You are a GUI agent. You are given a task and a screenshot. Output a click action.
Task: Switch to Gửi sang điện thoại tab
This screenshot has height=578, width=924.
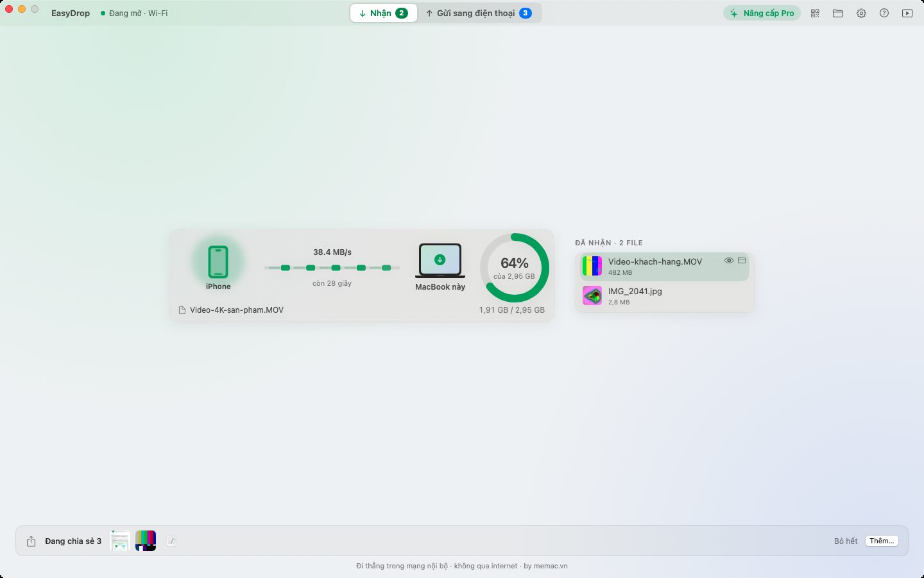pos(479,13)
